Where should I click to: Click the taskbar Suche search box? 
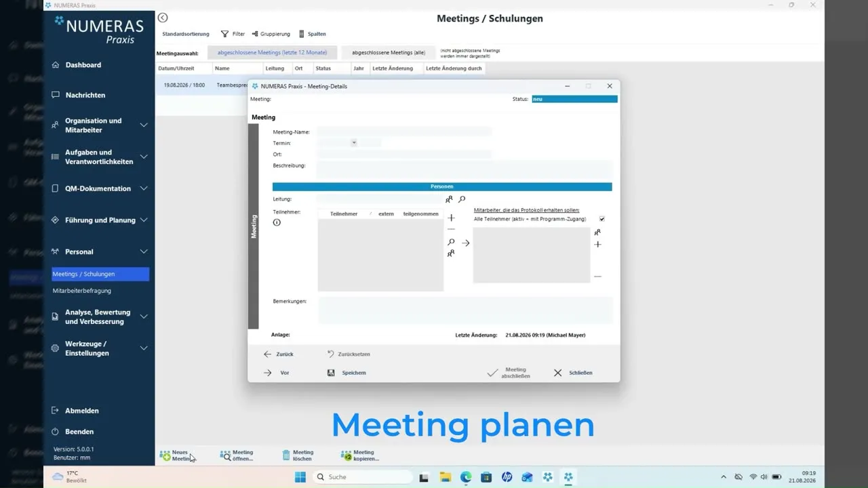point(363,477)
